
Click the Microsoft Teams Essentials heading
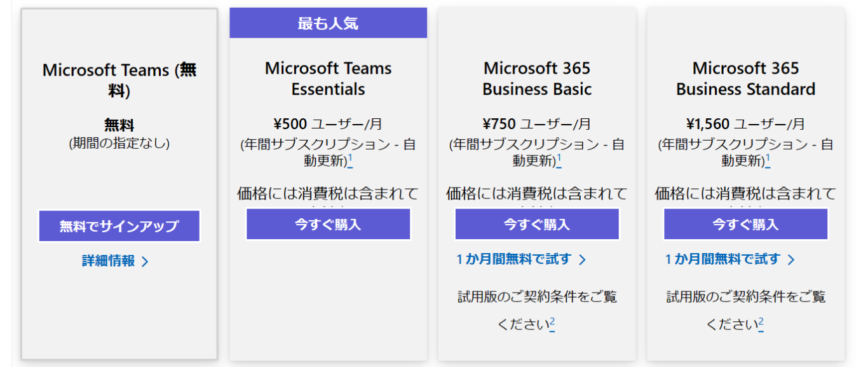click(328, 79)
